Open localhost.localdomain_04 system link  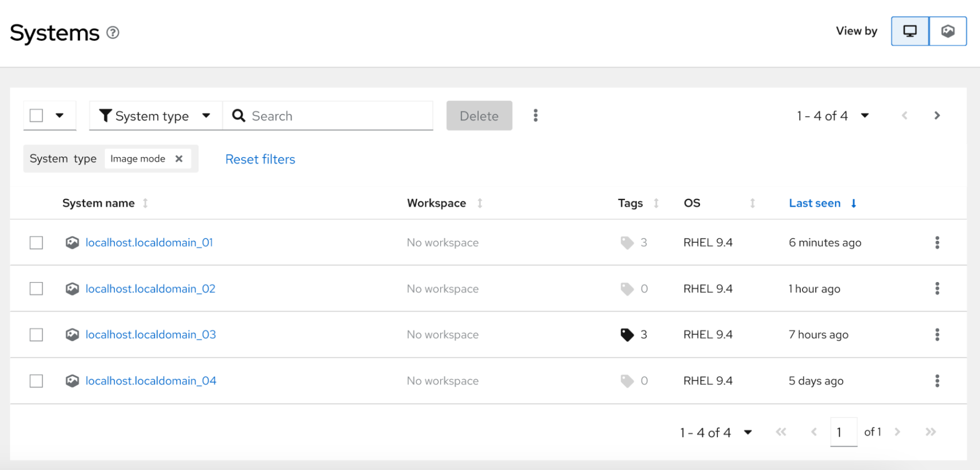(151, 381)
